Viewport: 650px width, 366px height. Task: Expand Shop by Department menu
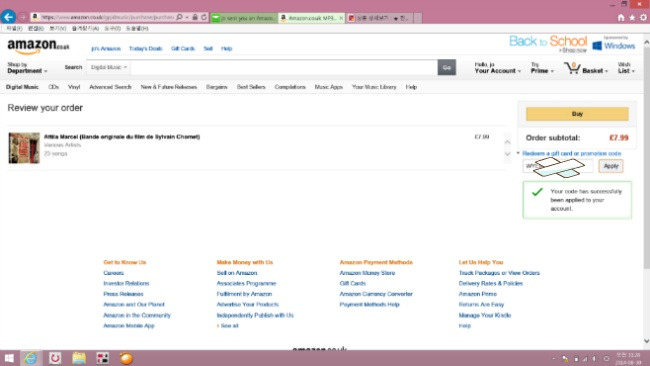pyautogui.click(x=27, y=68)
